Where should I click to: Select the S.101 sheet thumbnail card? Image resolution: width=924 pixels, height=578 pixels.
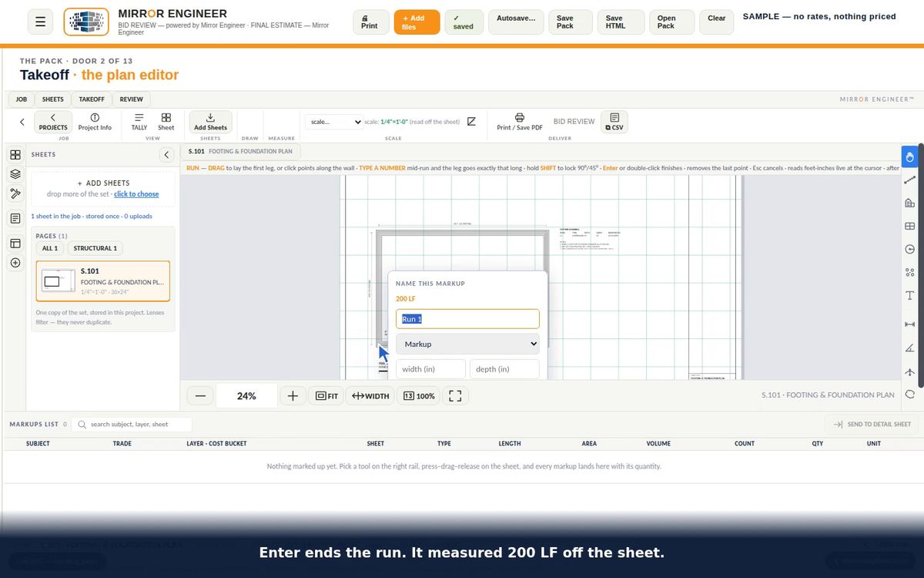[103, 281]
